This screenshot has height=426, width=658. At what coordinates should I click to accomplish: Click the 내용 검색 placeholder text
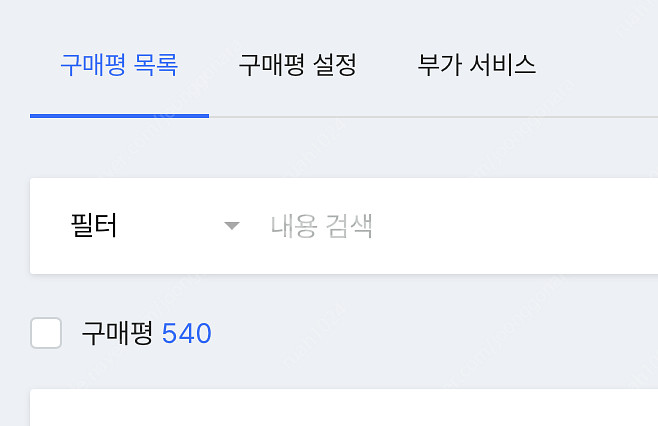point(321,226)
